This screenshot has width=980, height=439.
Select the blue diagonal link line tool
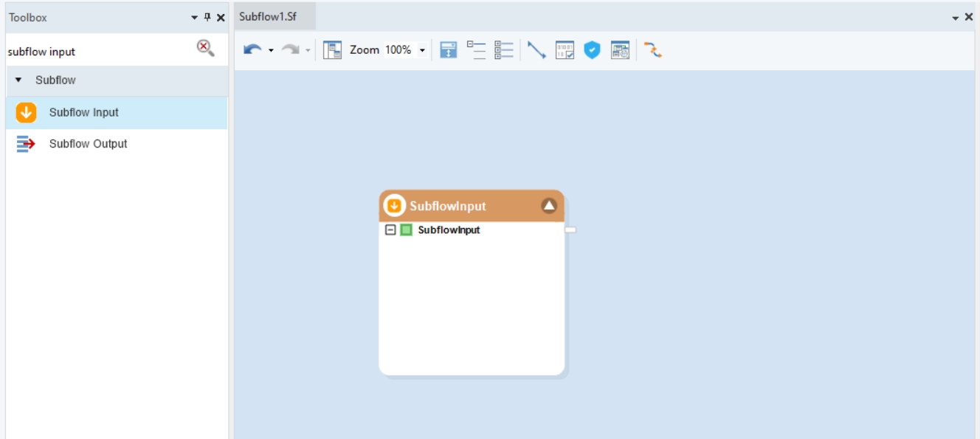tap(537, 49)
